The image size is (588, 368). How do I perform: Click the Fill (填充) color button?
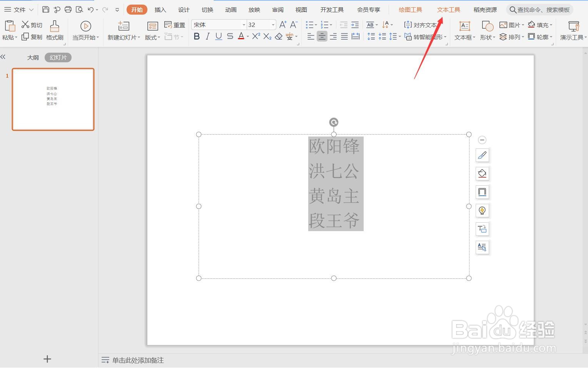pos(540,25)
